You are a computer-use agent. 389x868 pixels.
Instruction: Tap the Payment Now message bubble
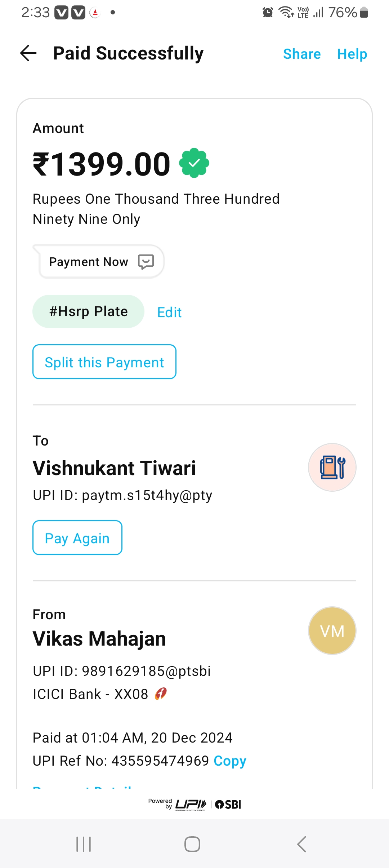tap(89, 262)
